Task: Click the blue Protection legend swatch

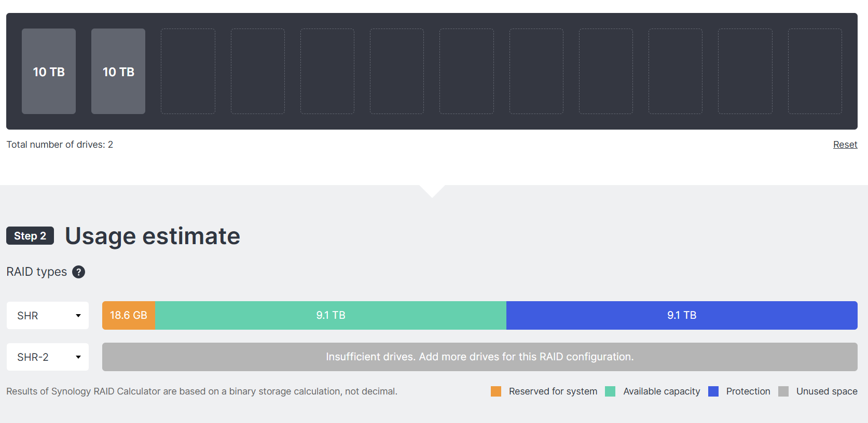Action: tap(713, 391)
